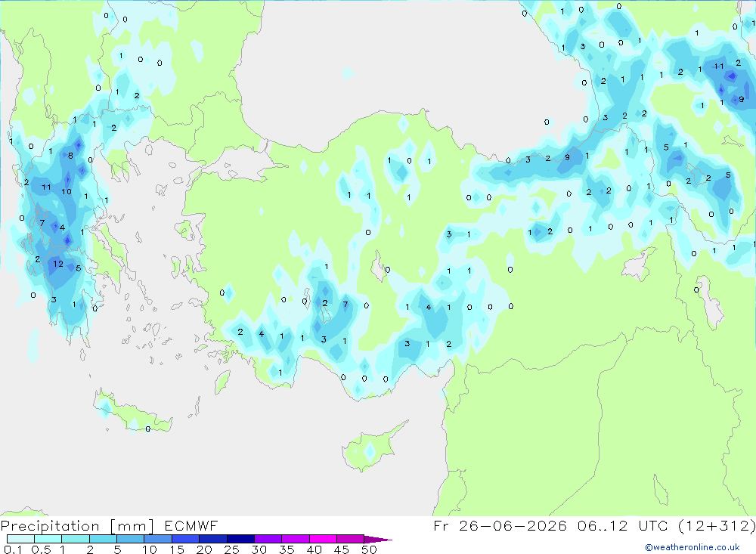Click the '7' value in southern Turkey

345,305
